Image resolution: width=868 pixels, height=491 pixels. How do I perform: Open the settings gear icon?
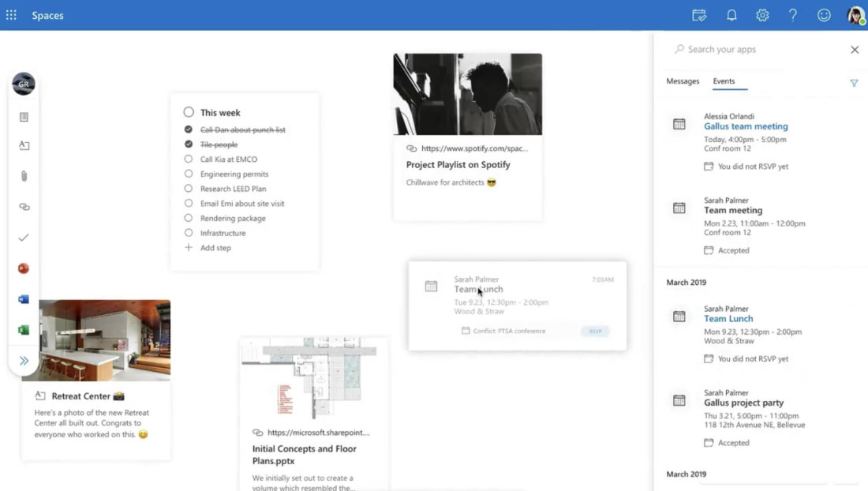[x=762, y=15]
